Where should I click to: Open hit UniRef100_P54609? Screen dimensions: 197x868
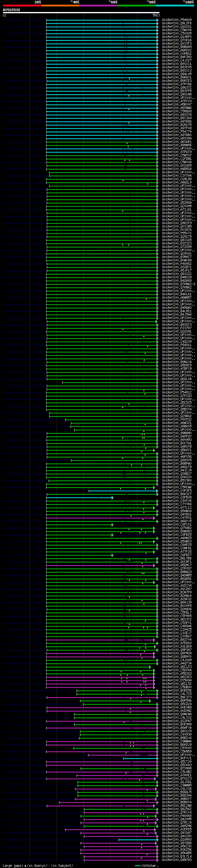pos(176,20)
